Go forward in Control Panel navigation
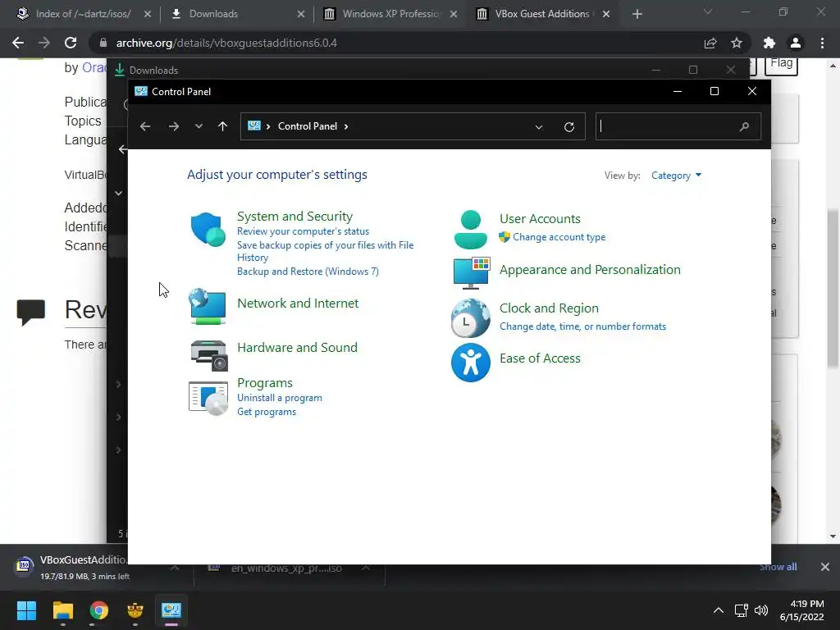This screenshot has height=630, width=840. coord(174,126)
